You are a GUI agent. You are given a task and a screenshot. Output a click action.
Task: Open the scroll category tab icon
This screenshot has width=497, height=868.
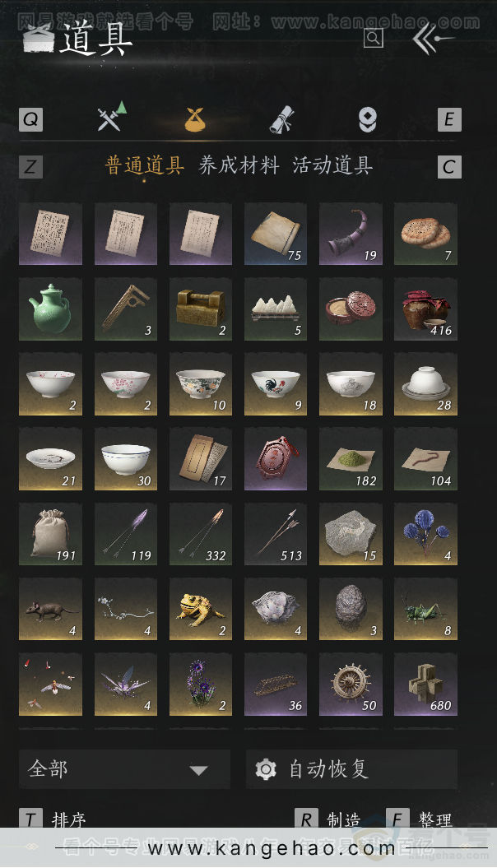281,119
